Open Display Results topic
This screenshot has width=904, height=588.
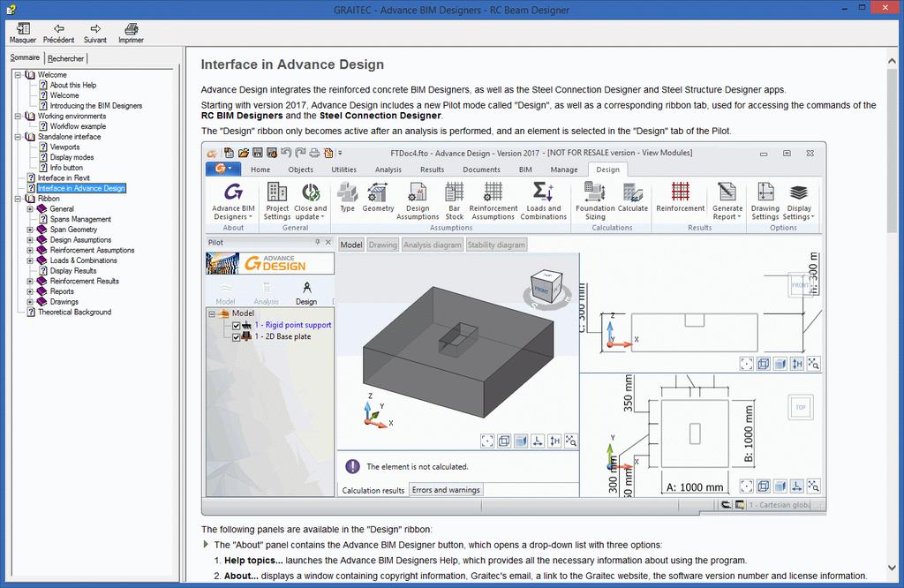[73, 271]
